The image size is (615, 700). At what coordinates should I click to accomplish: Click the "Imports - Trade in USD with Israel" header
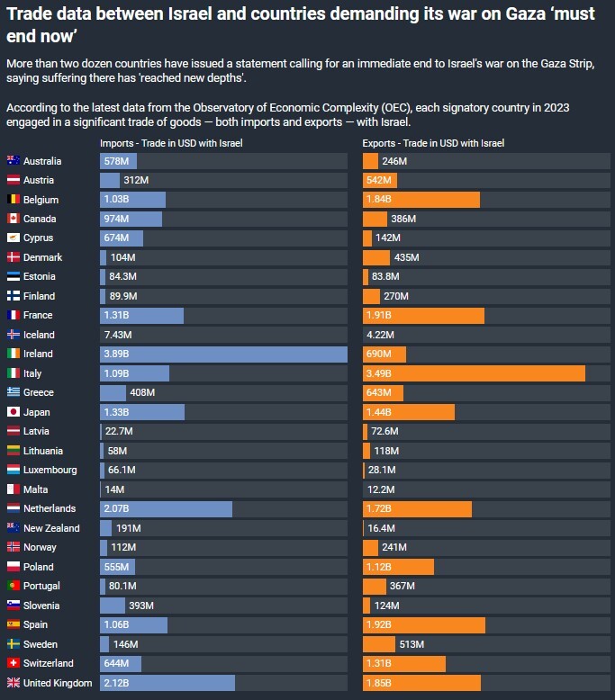pos(171,143)
